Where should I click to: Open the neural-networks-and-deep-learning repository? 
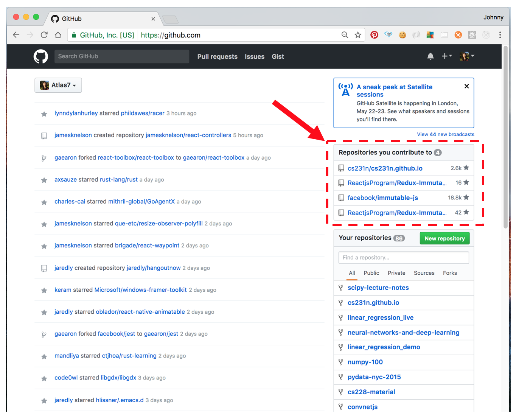pos(404,333)
